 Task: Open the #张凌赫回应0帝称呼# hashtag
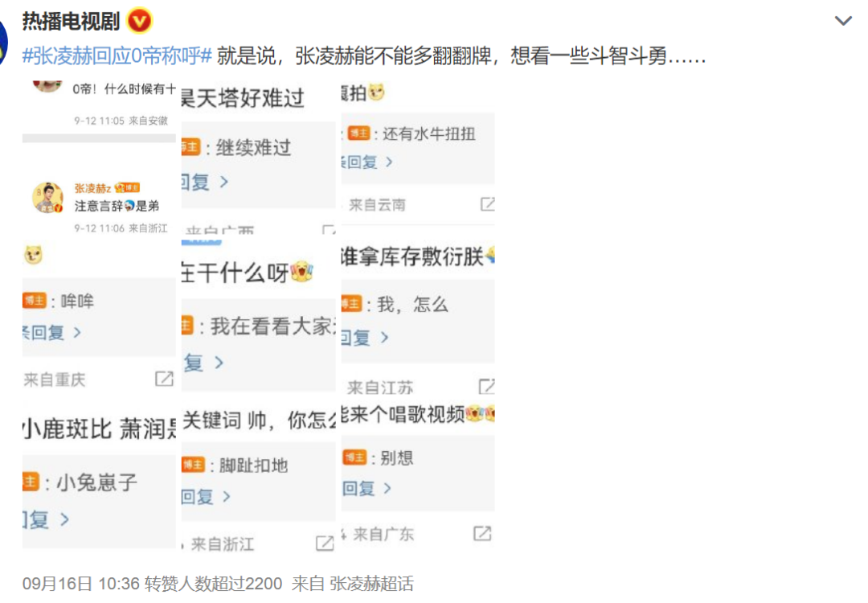pos(117,56)
